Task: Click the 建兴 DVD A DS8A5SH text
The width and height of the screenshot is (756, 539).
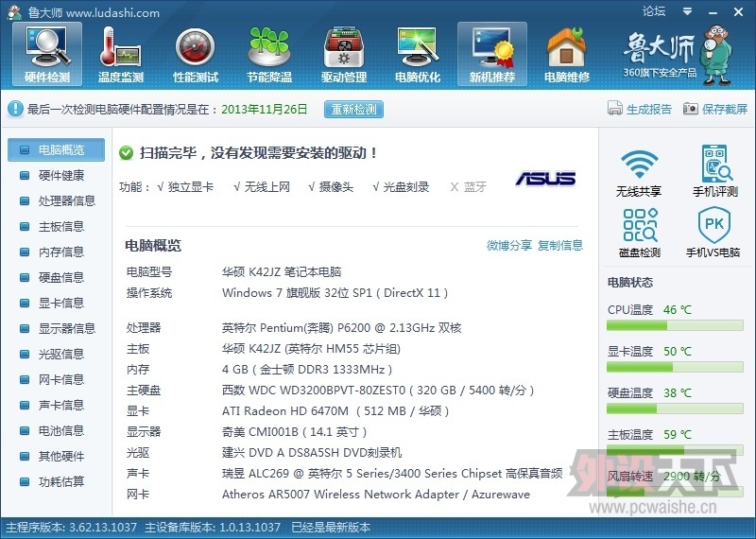Action: 312,453
